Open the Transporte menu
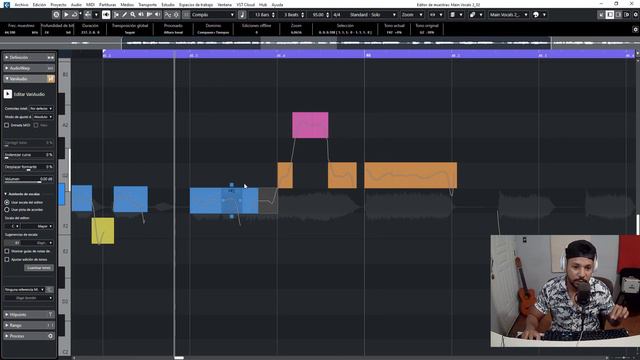 click(147, 4)
